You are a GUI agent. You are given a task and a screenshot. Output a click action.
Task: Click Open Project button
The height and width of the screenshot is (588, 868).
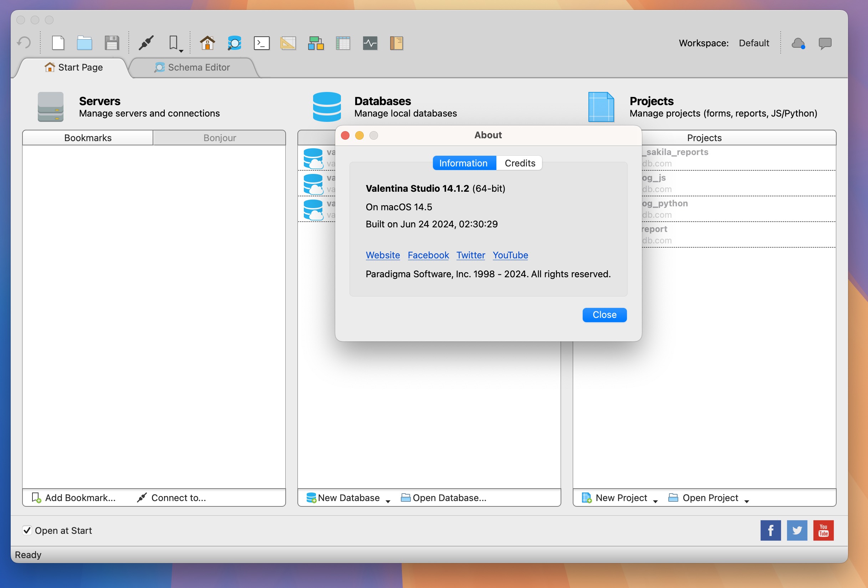[x=703, y=497]
